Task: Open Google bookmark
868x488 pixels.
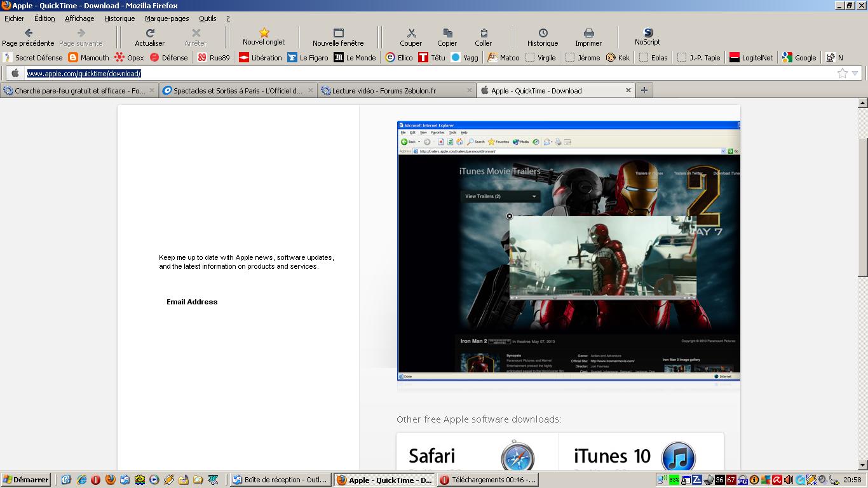Action: 799,57
